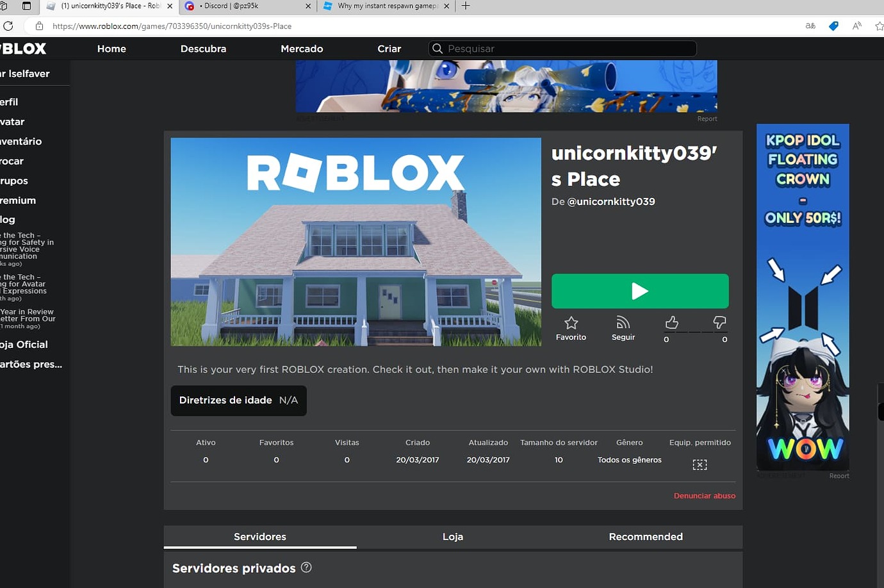Open Loja Oficial in sidebar

click(x=24, y=345)
